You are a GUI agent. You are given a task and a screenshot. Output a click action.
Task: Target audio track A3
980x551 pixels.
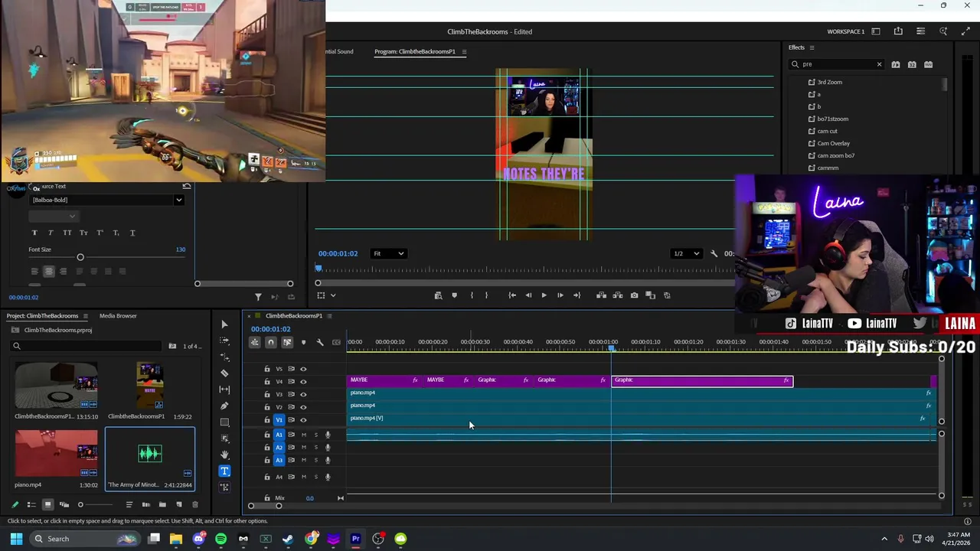[x=279, y=460]
